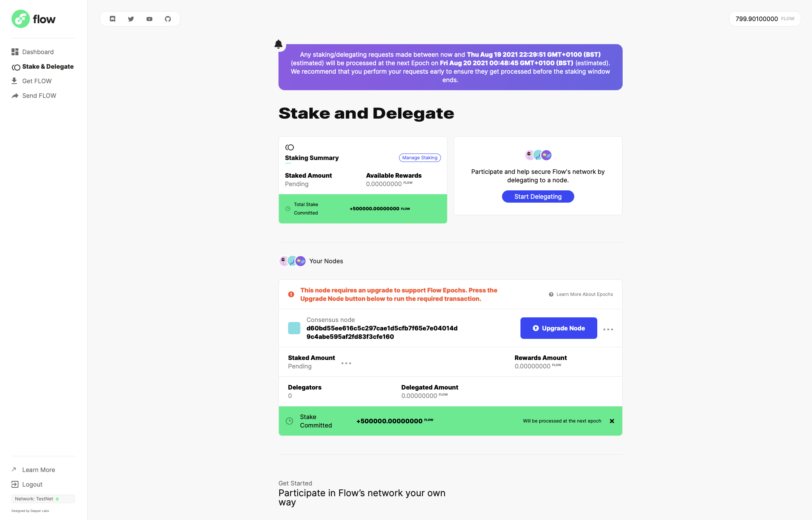Open Manage Staking

tap(419, 157)
